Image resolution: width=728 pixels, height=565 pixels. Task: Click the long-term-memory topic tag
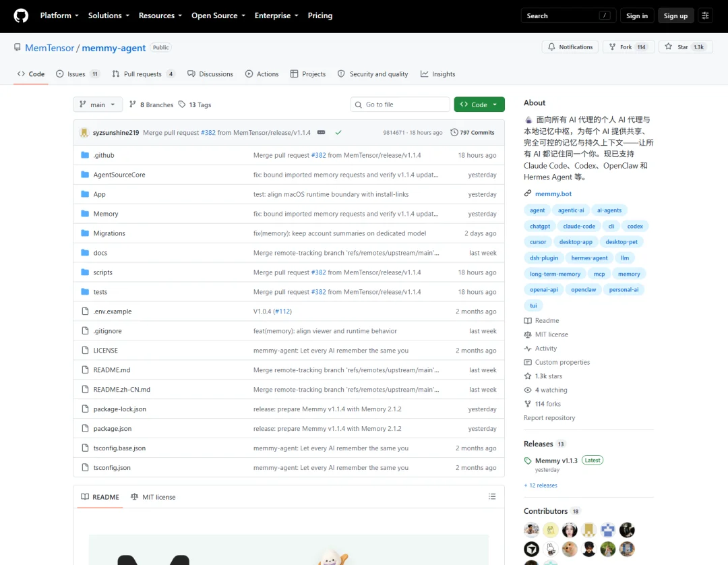555,274
